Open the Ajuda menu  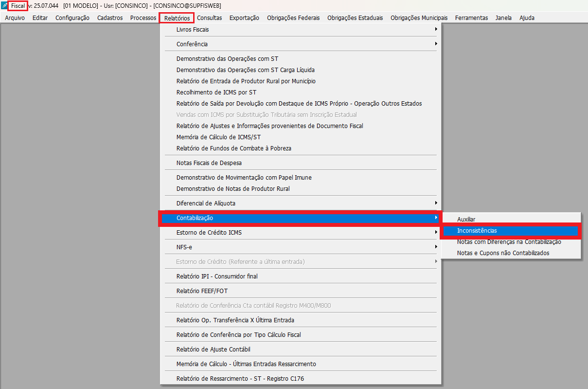click(527, 18)
